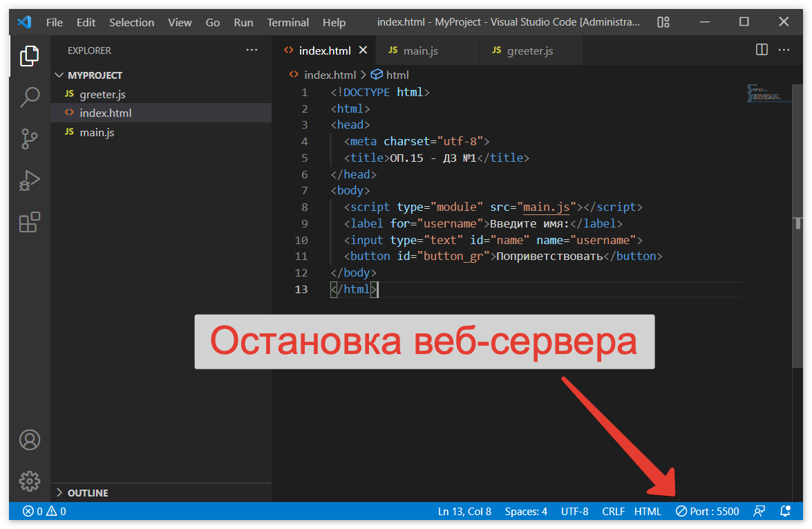
Task: Click errors and warnings status indicator
Action: click(x=44, y=512)
